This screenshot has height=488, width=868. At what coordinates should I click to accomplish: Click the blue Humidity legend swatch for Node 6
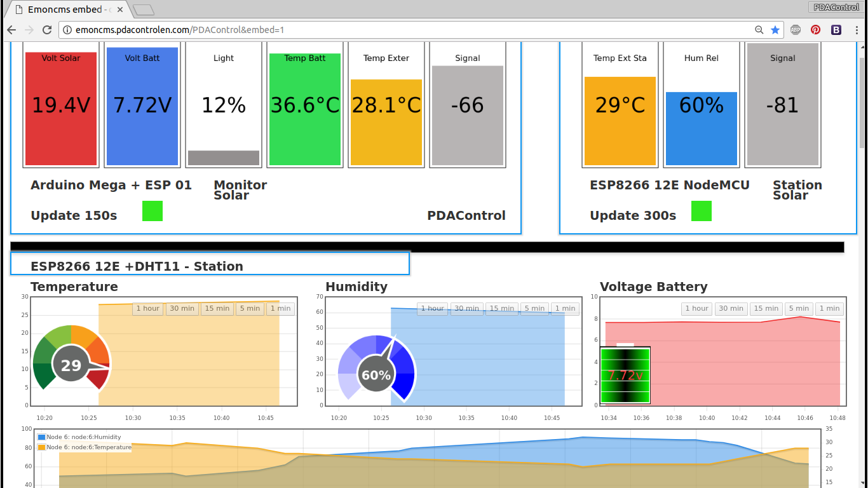pos(42,437)
